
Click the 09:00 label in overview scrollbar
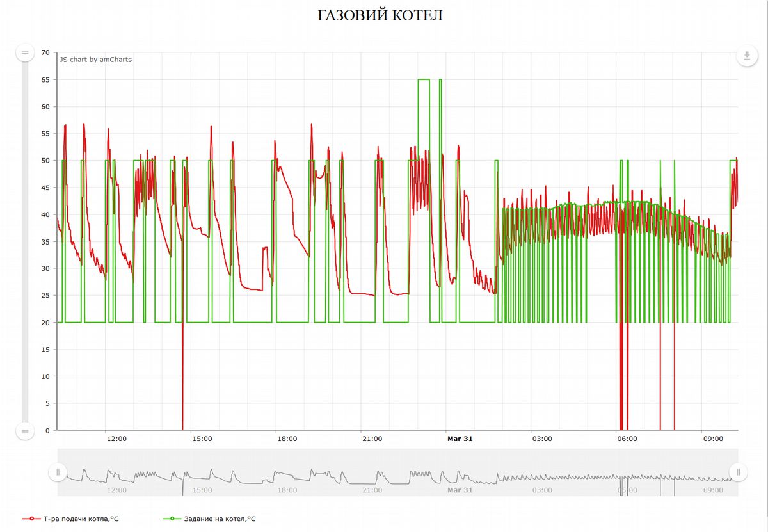click(x=713, y=490)
